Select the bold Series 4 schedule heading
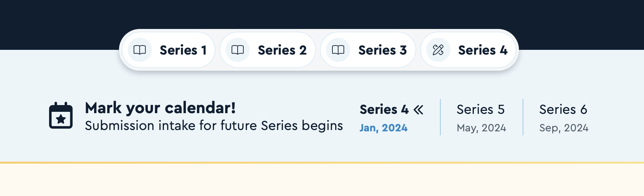 pos(384,109)
